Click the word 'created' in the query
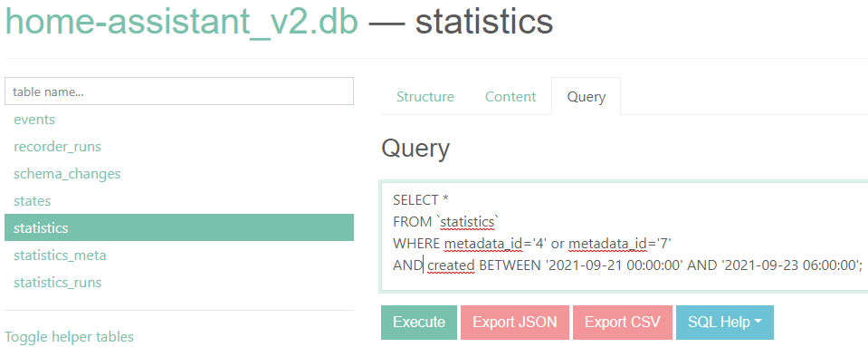This screenshot has width=868, height=347. pyautogui.click(x=451, y=265)
